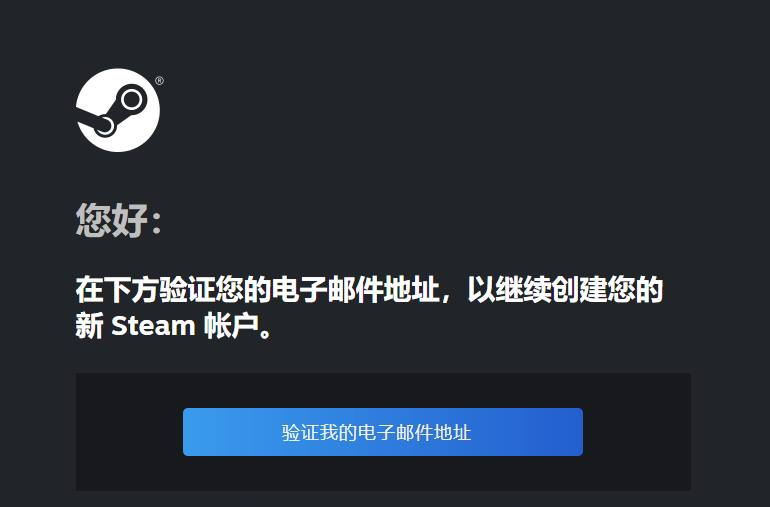Click the white Steam logo
The width and height of the screenshot is (770, 507).
[x=118, y=110]
